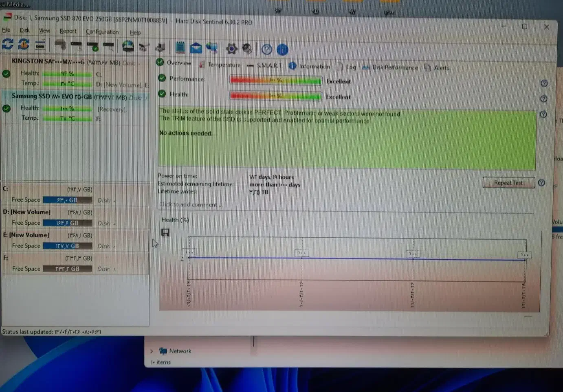Click the KINGSTON disk Temp bar

[67, 83]
